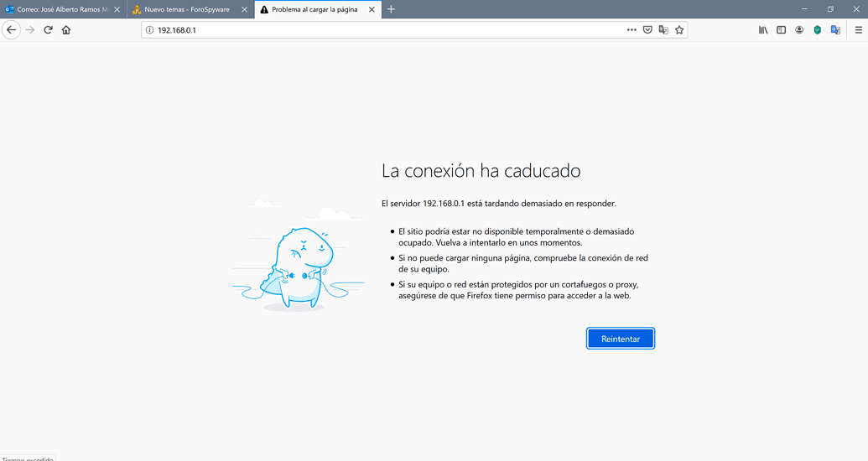Click the heading La conexión ha caducado
Viewport: 868px width, 461px height.
tap(481, 170)
